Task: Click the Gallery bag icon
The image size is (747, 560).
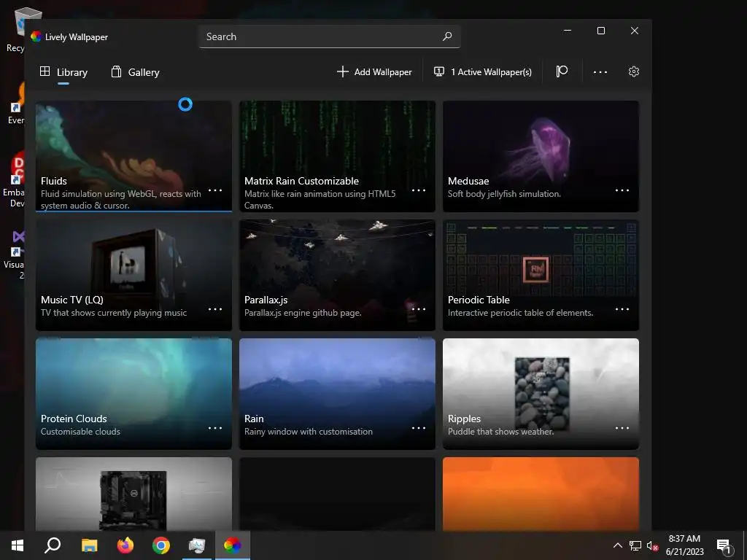Action: (x=116, y=71)
